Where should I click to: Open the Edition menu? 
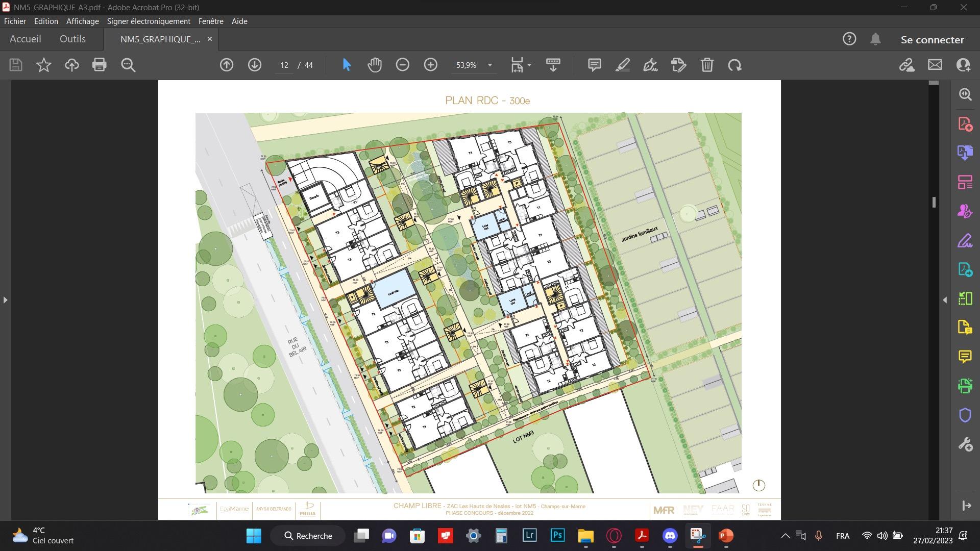[x=46, y=21]
